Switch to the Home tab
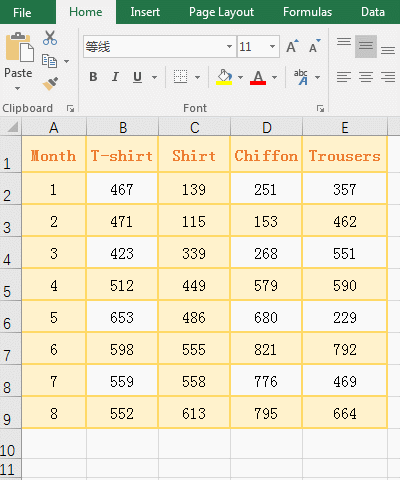The height and width of the screenshot is (480, 400). point(86,12)
